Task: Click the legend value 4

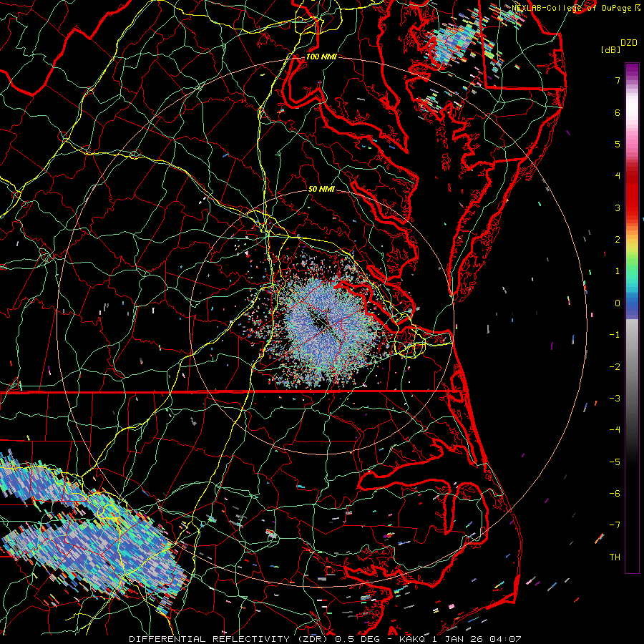Action: tap(618, 176)
